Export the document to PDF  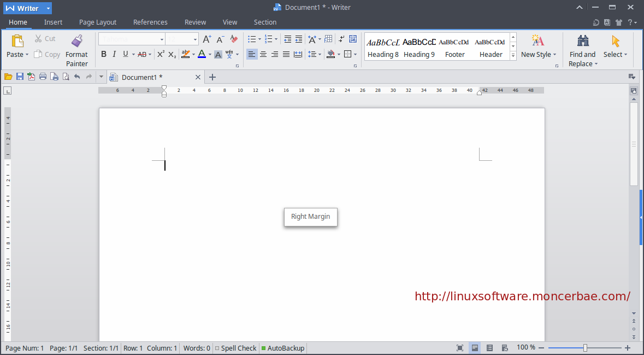(x=31, y=76)
